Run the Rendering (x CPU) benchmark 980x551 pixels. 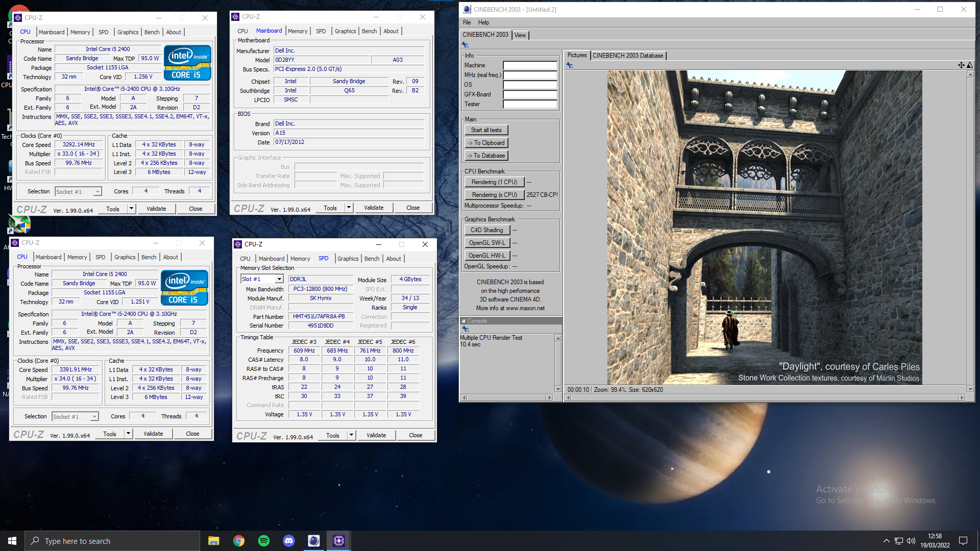[x=494, y=195]
